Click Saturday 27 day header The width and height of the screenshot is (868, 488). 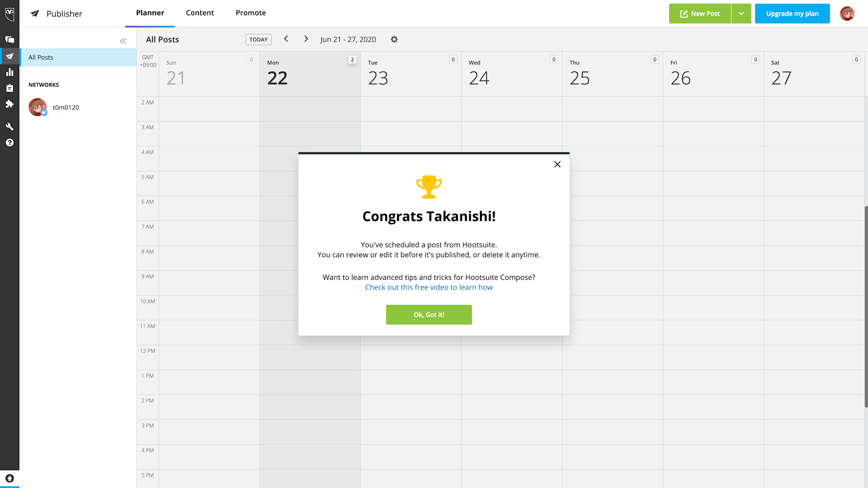click(814, 74)
